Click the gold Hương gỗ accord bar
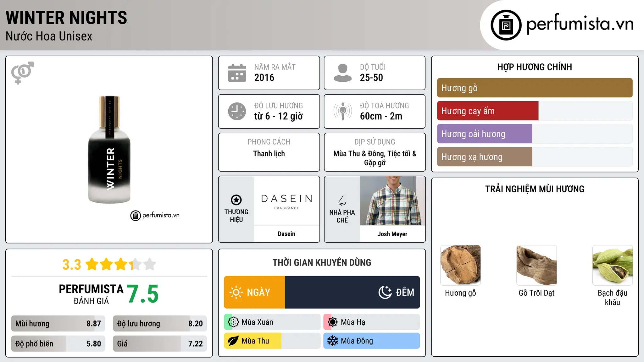Screen dimensions: 644x362 tap(535, 88)
